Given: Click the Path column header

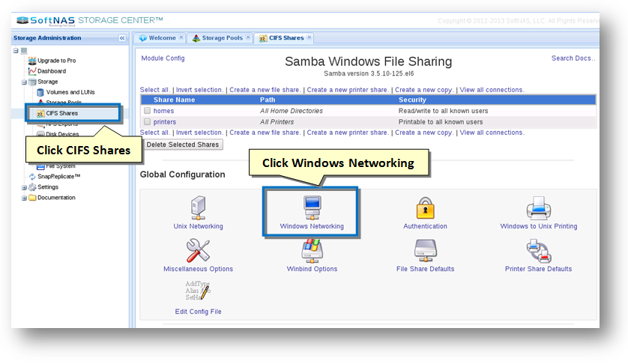Looking at the screenshot, I should pyautogui.click(x=268, y=100).
